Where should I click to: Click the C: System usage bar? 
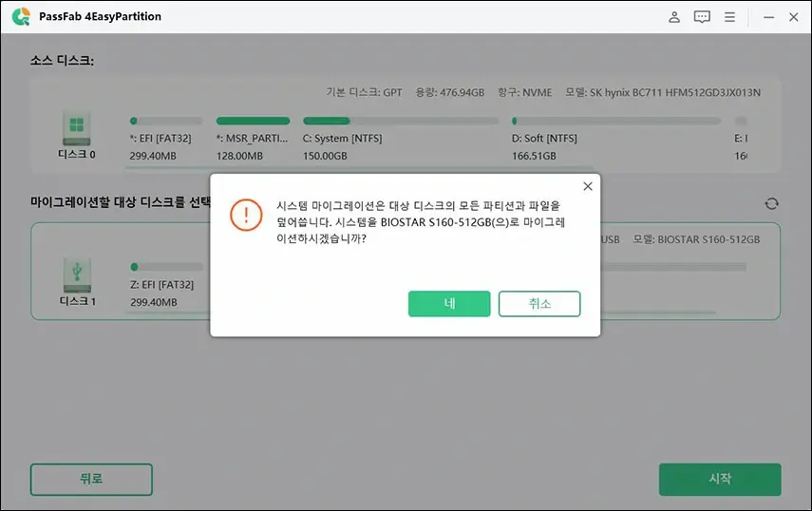pyautogui.click(x=401, y=122)
